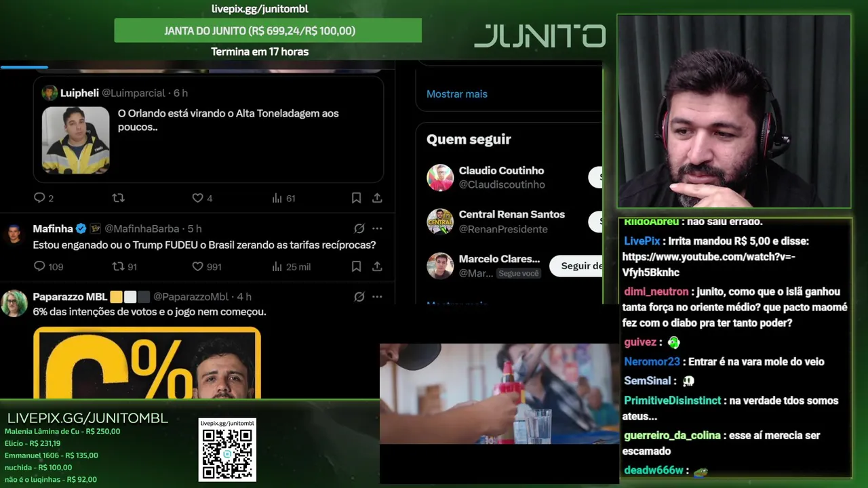
Task: Click Mostrar mais link above Quem seguir
Action: pyautogui.click(x=457, y=94)
